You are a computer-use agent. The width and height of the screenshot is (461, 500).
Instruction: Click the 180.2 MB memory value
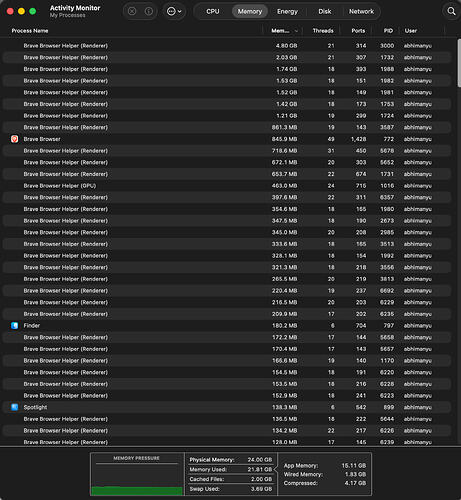tap(284, 326)
